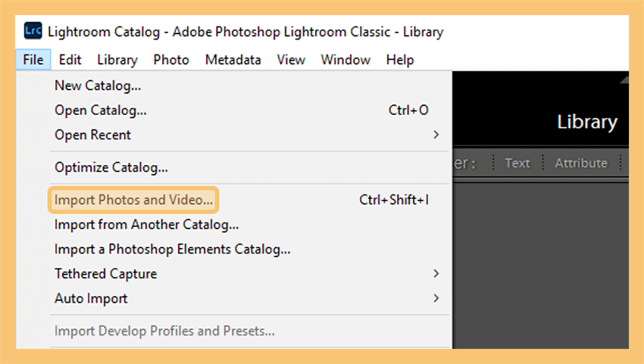Open the Help menu
644x364 pixels.
click(x=400, y=60)
